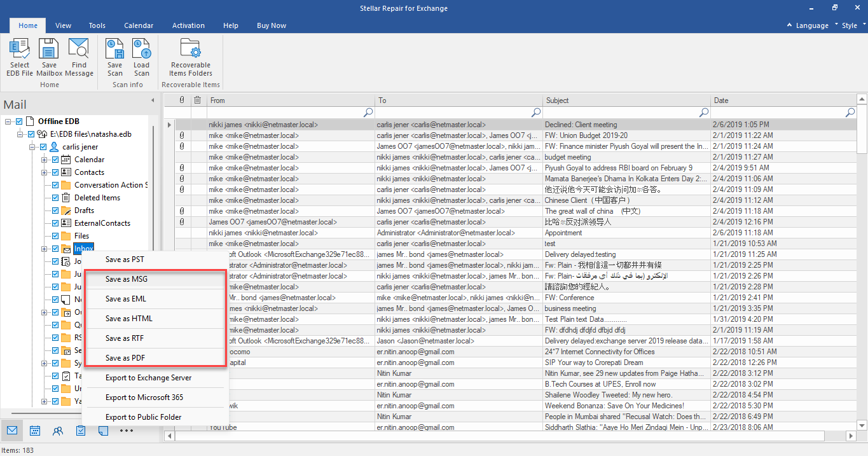This screenshot has width=868, height=456.
Task: Switch to Calendar view in bottom bar
Action: 35,431
